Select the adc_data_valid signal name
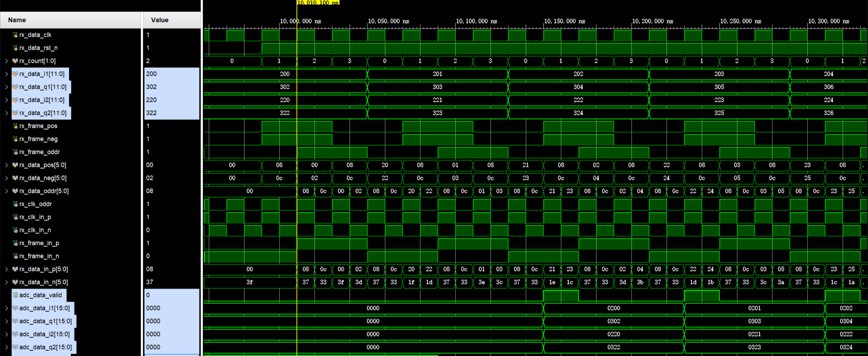 click(x=41, y=295)
